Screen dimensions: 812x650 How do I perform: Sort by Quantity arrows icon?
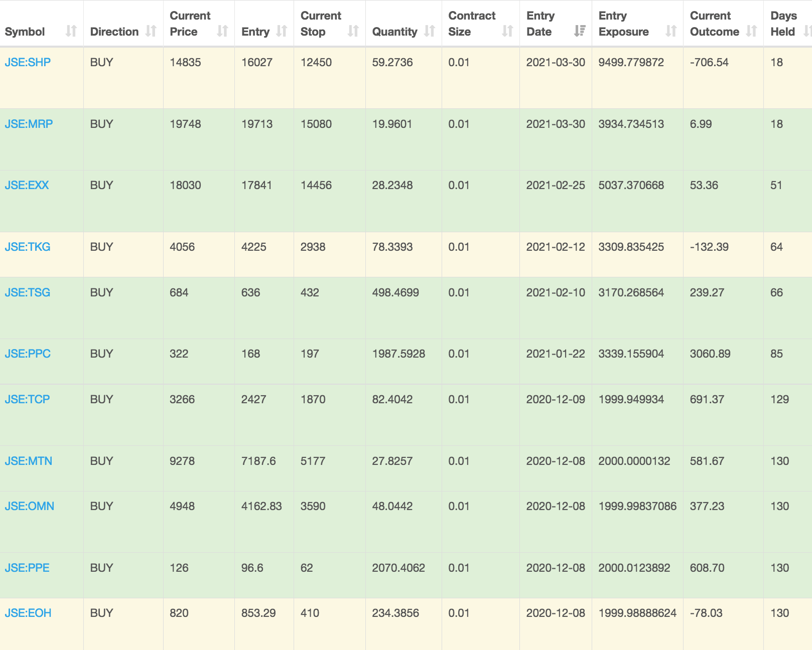pos(430,31)
